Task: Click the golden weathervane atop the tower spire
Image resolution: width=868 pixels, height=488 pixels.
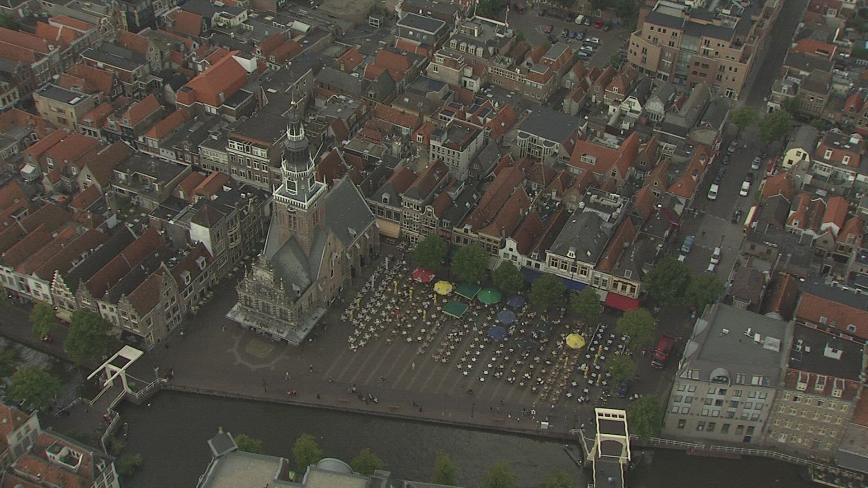Action: click(x=292, y=102)
